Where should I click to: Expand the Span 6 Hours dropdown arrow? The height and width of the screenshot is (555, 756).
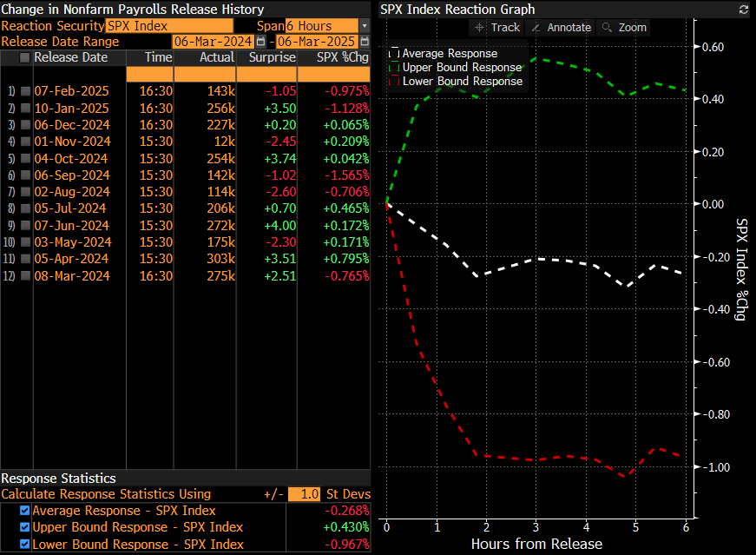coord(365,26)
